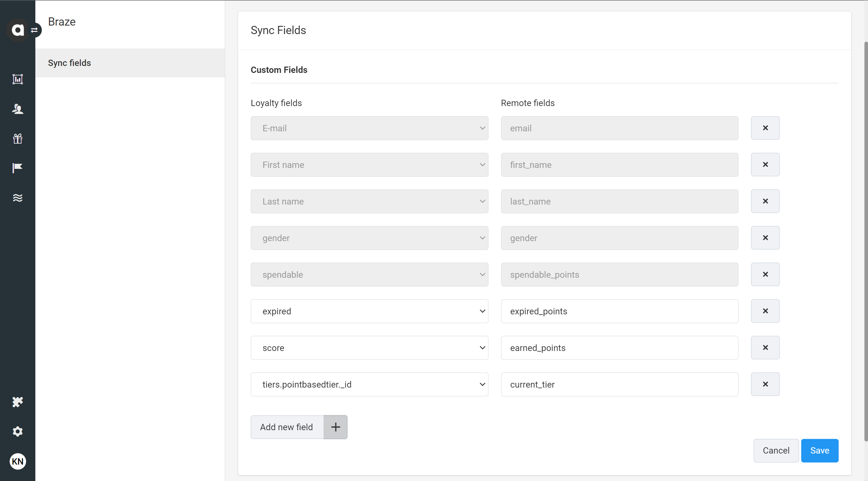Remove the earned_points remote field mapping
The image size is (868, 481).
click(764, 348)
